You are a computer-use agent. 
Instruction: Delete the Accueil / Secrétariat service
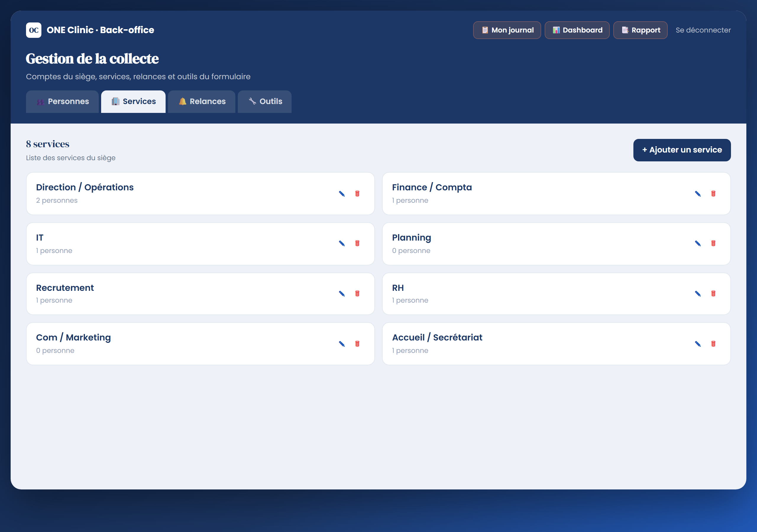pyautogui.click(x=713, y=344)
